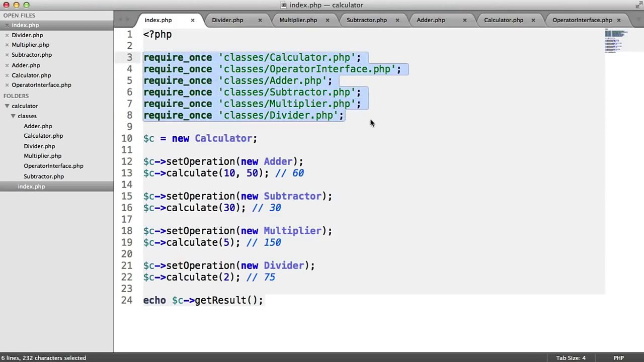Click the scroll tabs left arrow
Screen dimensions: 644x362
[x=121, y=20]
